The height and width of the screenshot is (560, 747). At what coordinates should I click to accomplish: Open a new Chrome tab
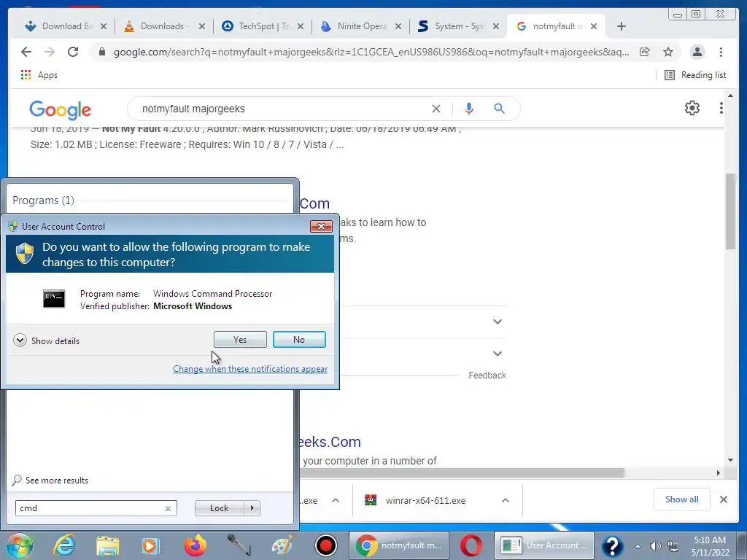[x=622, y=26]
